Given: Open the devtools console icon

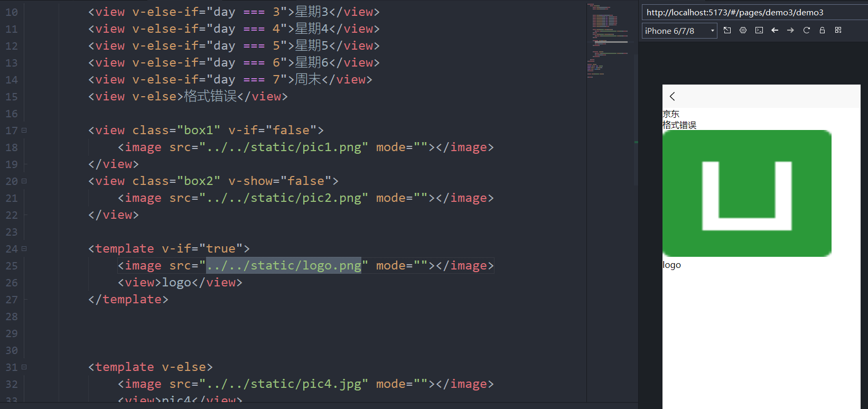Looking at the screenshot, I should click(x=759, y=30).
